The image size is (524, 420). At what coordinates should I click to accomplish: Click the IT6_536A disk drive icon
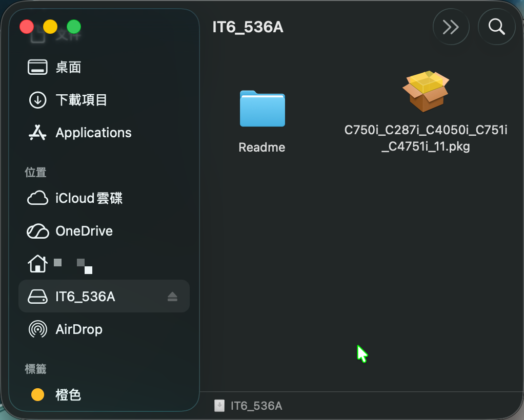click(x=37, y=297)
